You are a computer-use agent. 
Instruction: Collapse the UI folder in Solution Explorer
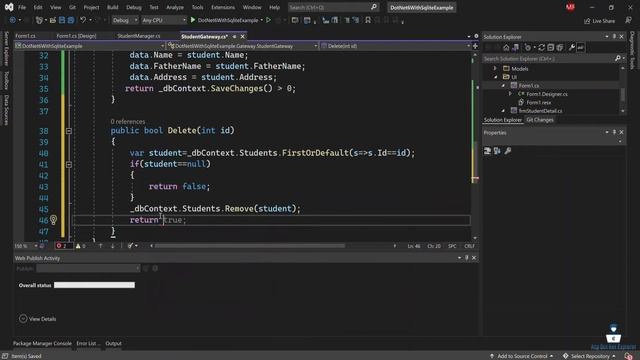pyautogui.click(x=496, y=77)
